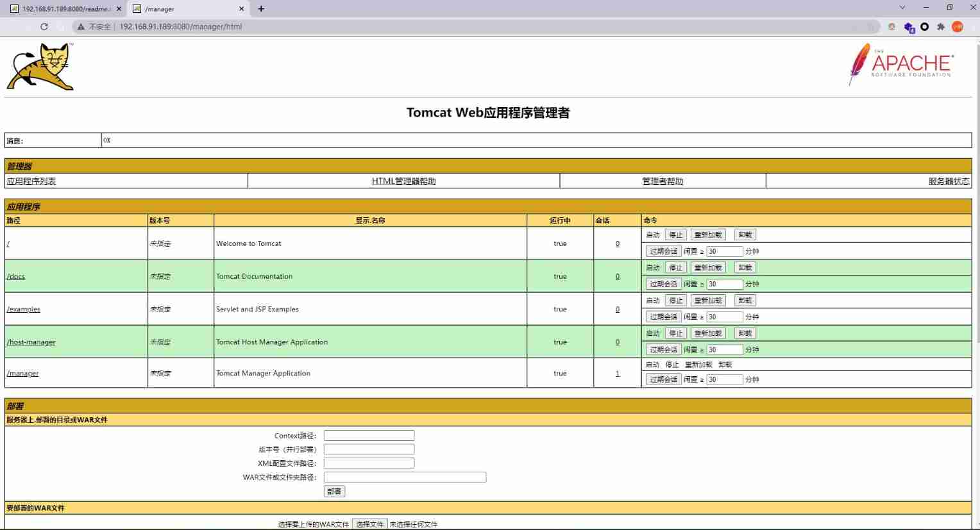Click the Tomcat cat logo
This screenshot has width=980, height=530.
tap(40, 67)
